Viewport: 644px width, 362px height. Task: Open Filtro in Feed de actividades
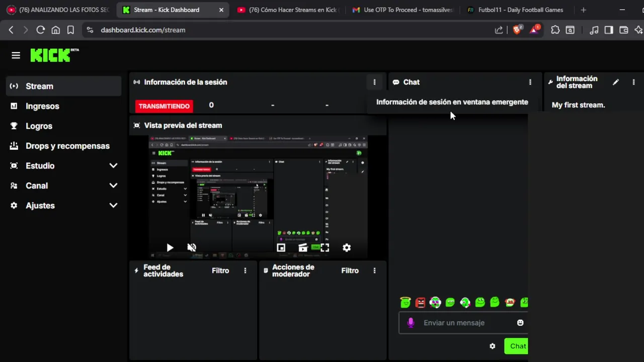[220, 270]
